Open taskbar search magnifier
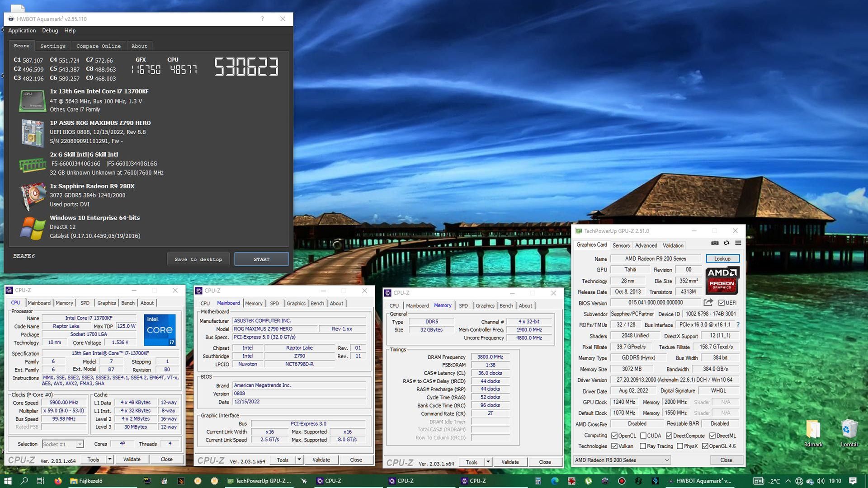This screenshot has width=868, height=488. [x=24, y=481]
